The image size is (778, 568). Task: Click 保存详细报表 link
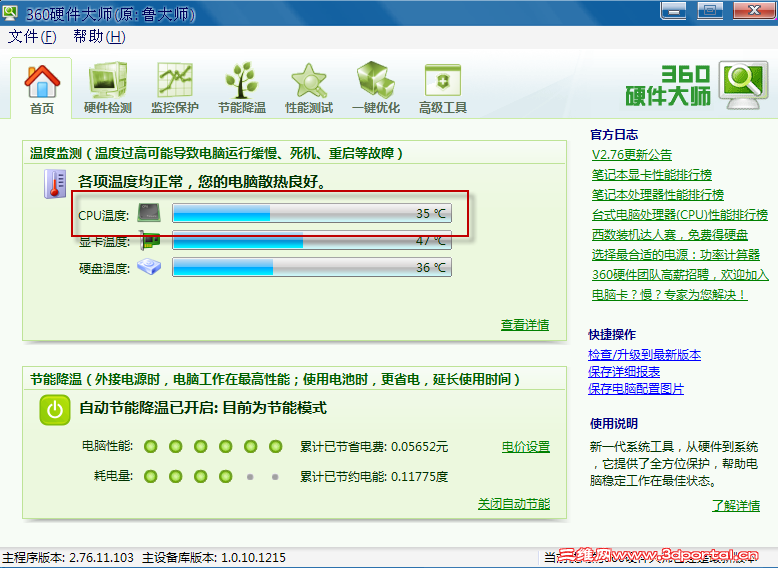click(624, 372)
